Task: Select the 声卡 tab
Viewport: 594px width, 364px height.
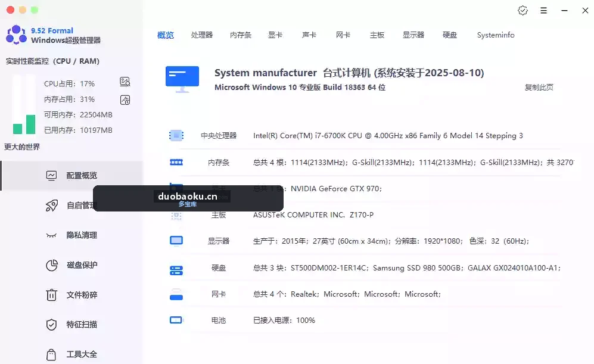Action: tap(309, 35)
